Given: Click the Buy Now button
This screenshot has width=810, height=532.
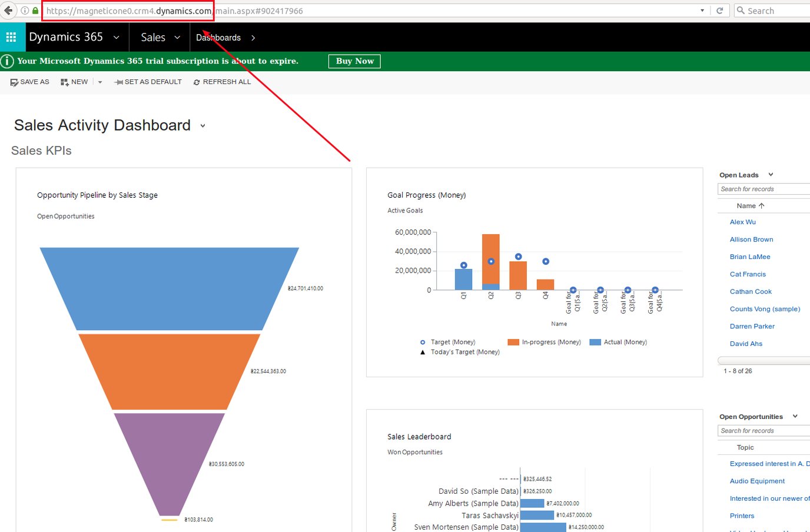Looking at the screenshot, I should [354, 61].
